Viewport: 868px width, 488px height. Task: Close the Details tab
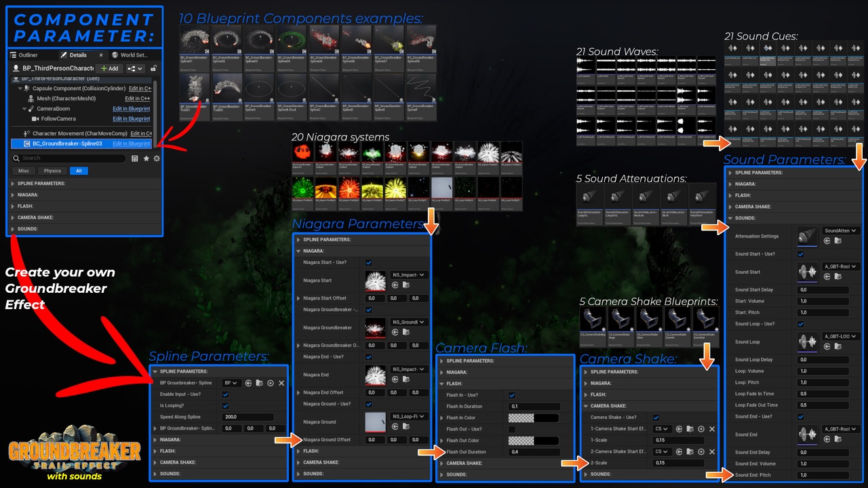point(101,55)
